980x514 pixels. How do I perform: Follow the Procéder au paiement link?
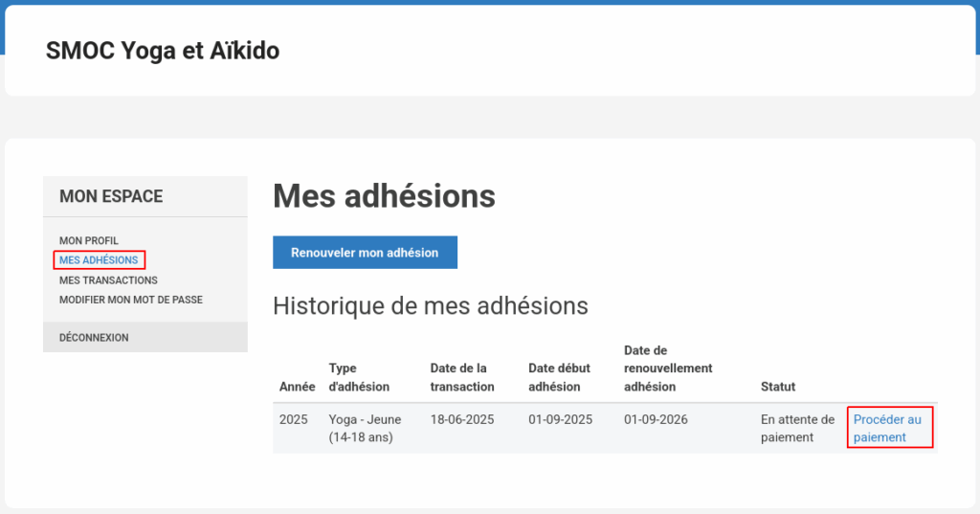[x=887, y=429]
